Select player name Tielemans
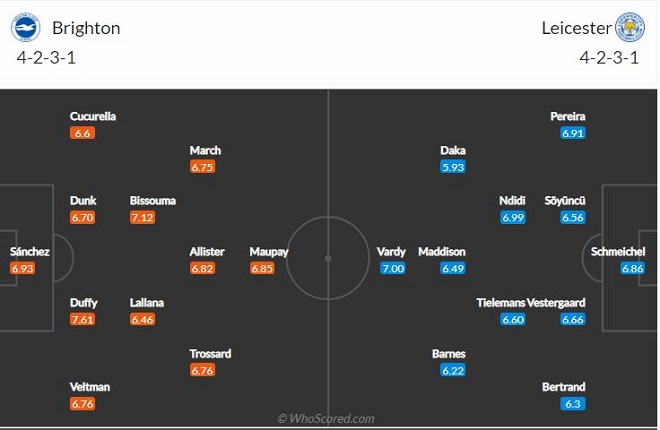660x430 pixels. coord(501,303)
